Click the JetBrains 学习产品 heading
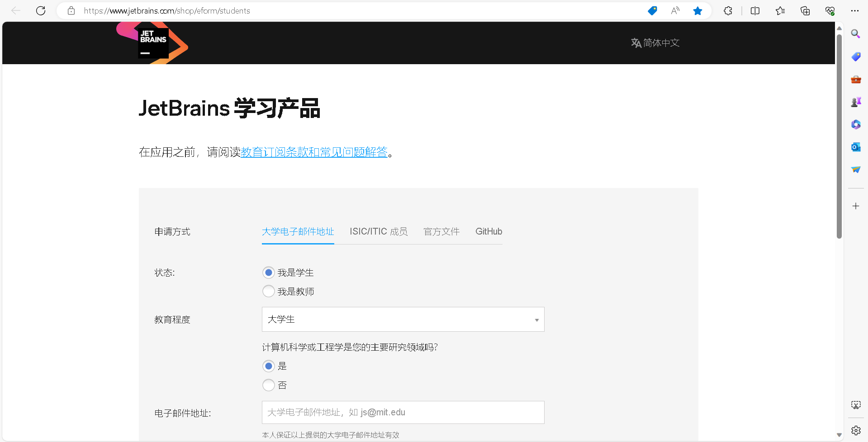This screenshot has width=868, height=442. tap(230, 108)
